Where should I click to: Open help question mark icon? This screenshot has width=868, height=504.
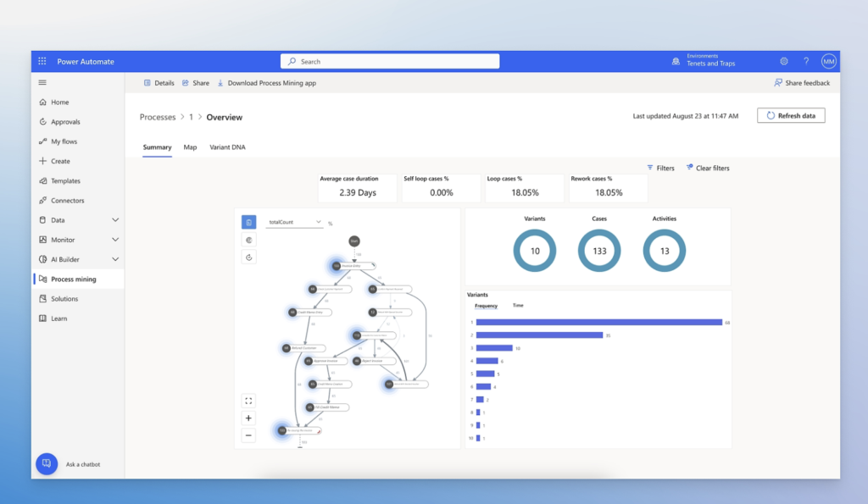(806, 61)
